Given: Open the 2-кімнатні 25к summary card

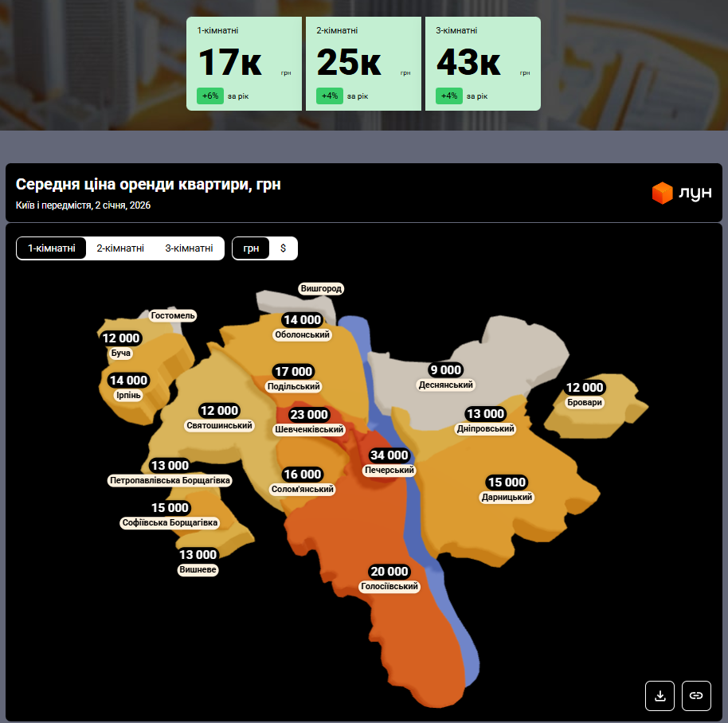Looking at the screenshot, I should tap(363, 64).
